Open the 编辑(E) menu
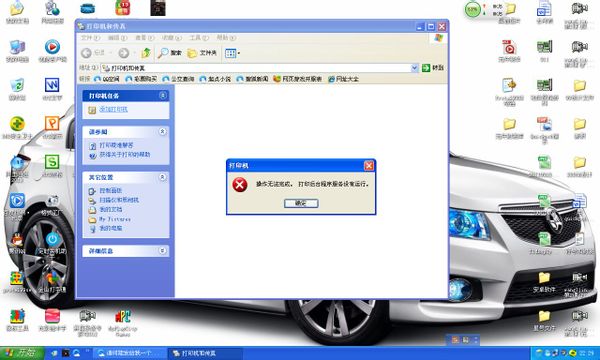Viewport: 600px width, 360px height. click(117, 37)
